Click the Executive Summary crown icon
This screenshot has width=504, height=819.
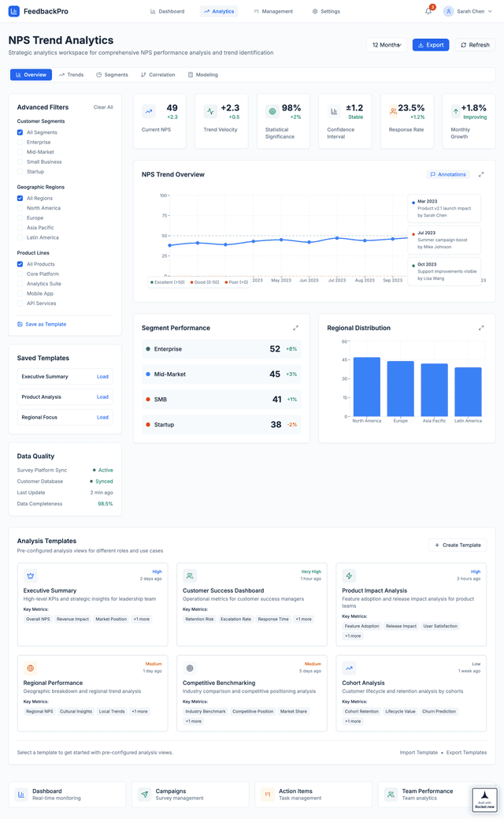[31, 576]
